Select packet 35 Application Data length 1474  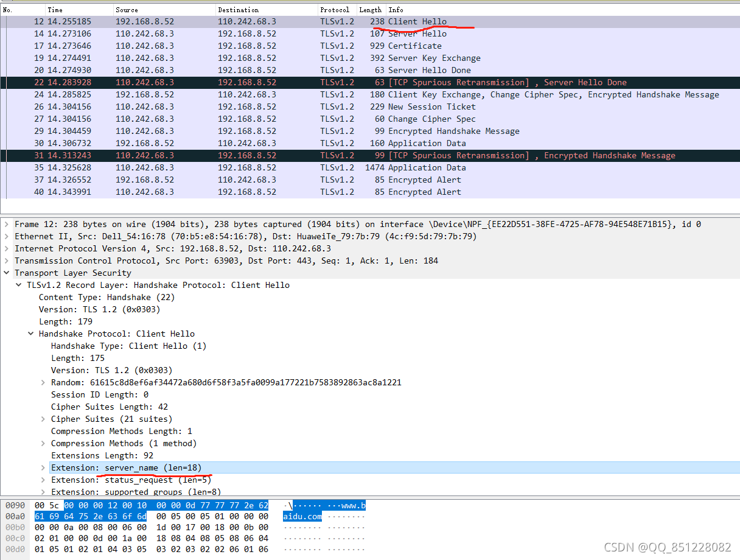point(370,167)
